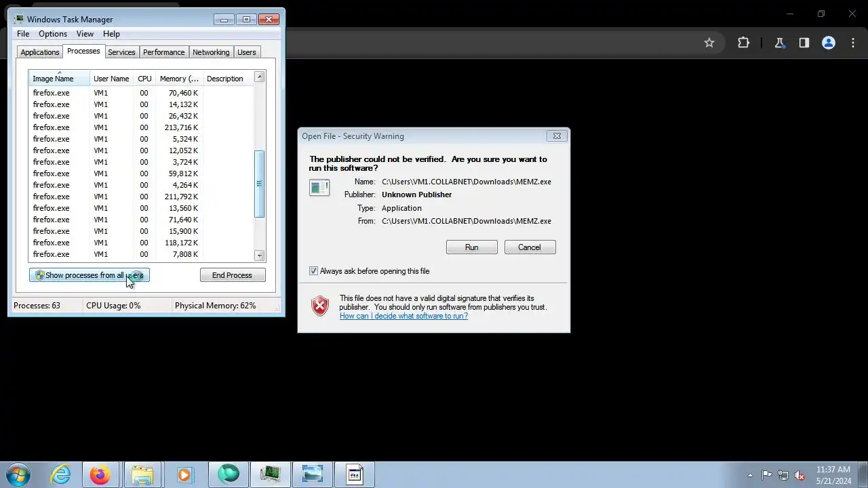
Task: Open the File menu in Task Manager
Action: (23, 34)
